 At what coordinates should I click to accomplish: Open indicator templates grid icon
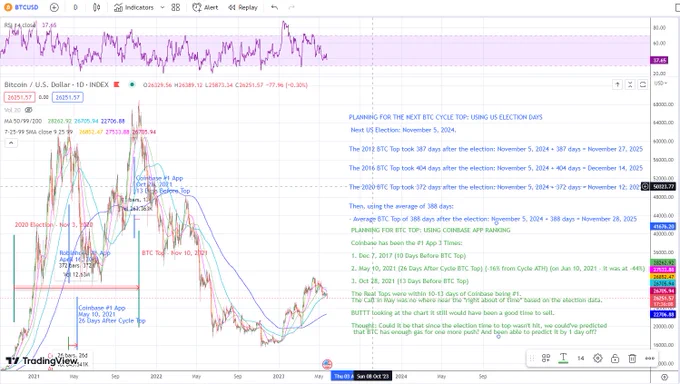(x=176, y=7)
